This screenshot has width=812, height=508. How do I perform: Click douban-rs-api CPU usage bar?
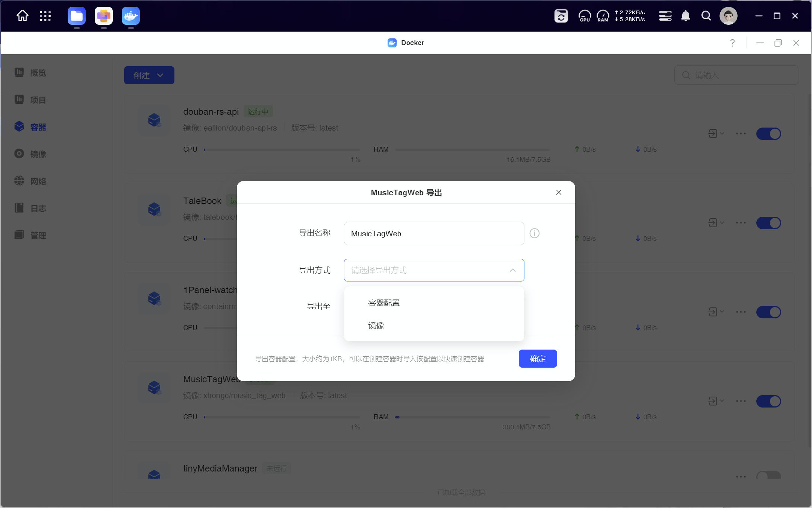coord(282,149)
